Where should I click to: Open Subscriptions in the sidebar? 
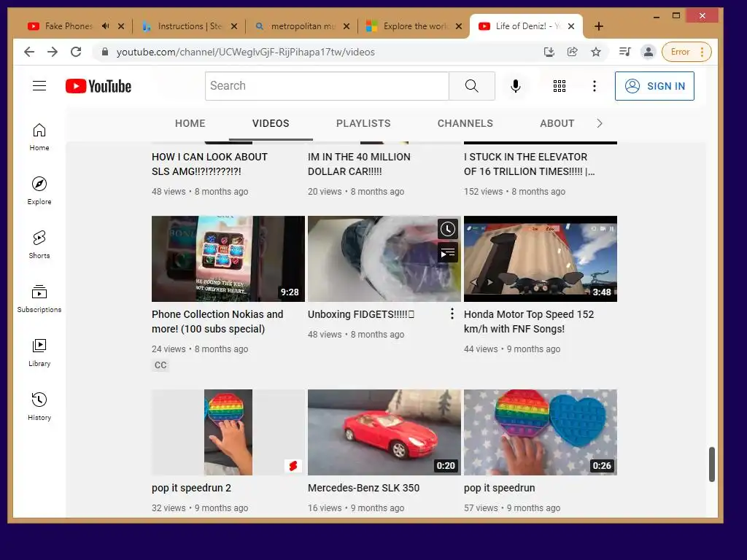click(39, 298)
